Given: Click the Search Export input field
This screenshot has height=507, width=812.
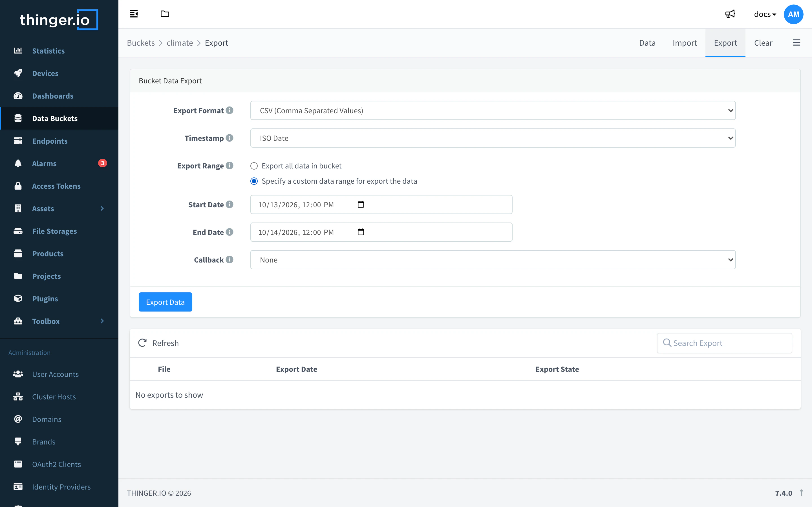Looking at the screenshot, I should tap(724, 343).
